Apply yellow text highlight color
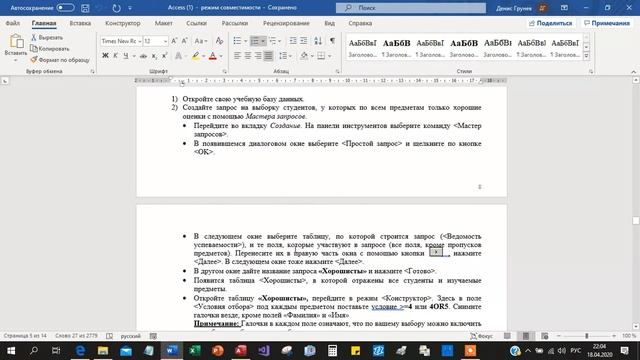The height and width of the screenshot is (360, 640). (196, 56)
